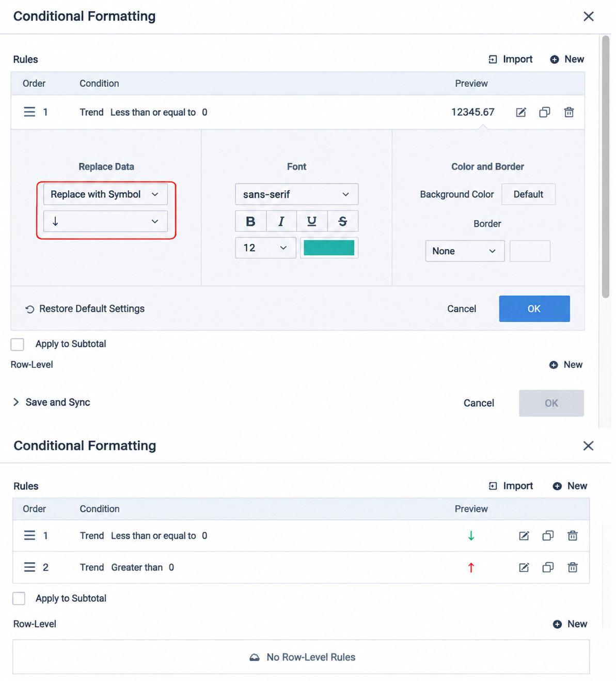Close the top Conditional Formatting dialog
The image size is (616, 681).
click(589, 17)
